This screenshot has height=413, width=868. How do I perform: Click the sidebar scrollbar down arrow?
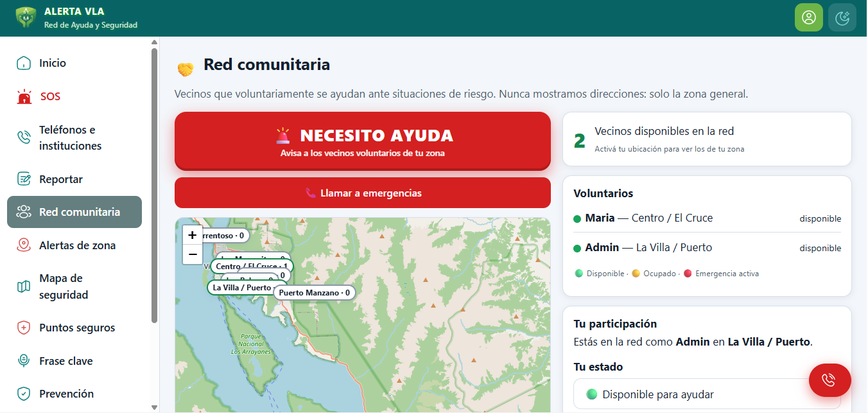tap(154, 407)
